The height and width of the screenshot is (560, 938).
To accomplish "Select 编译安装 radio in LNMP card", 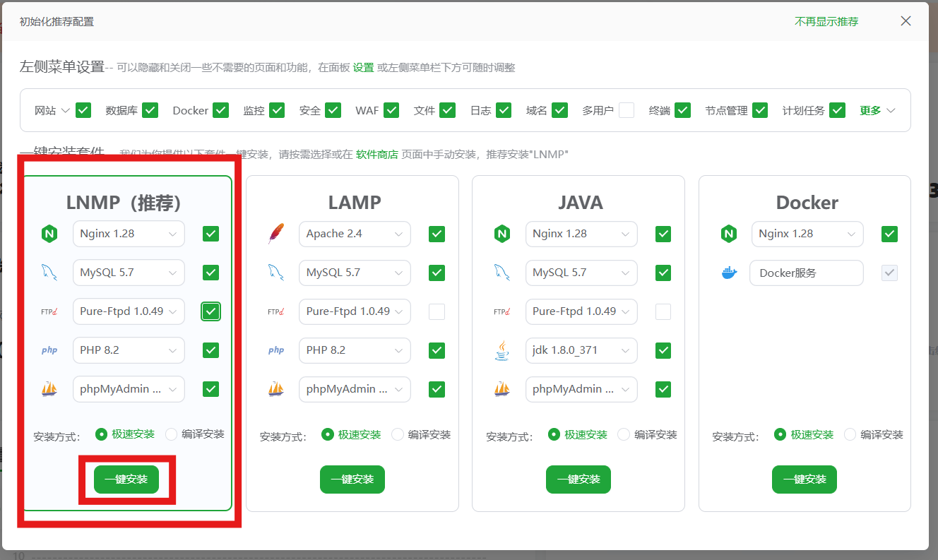I will tap(172, 434).
